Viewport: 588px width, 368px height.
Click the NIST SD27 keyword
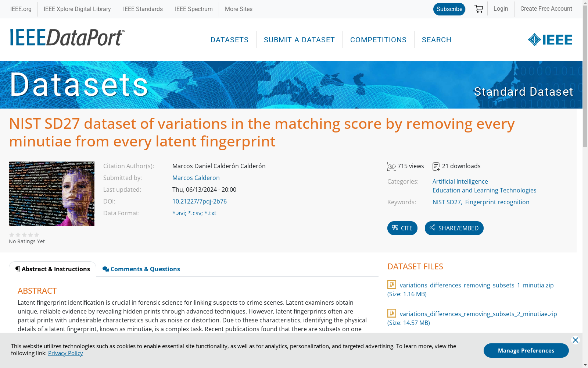pos(447,202)
